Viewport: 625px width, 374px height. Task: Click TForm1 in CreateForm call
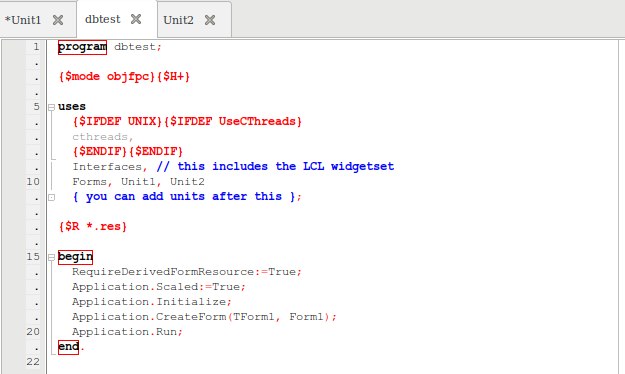click(254, 317)
